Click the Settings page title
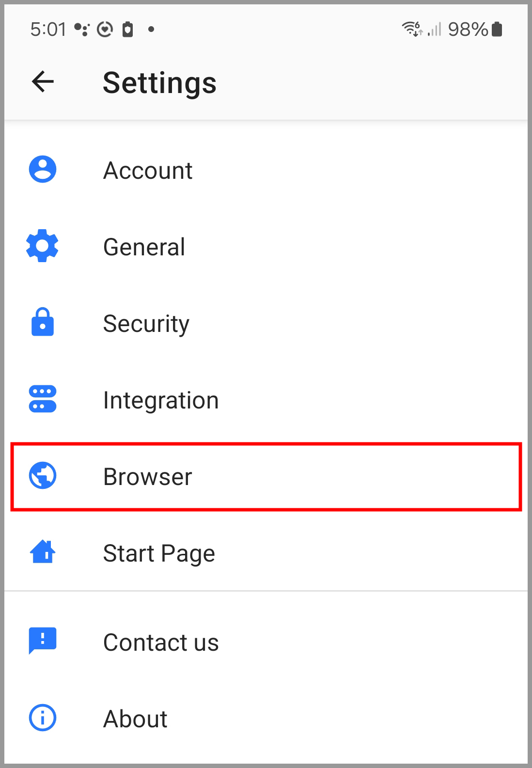 159,83
